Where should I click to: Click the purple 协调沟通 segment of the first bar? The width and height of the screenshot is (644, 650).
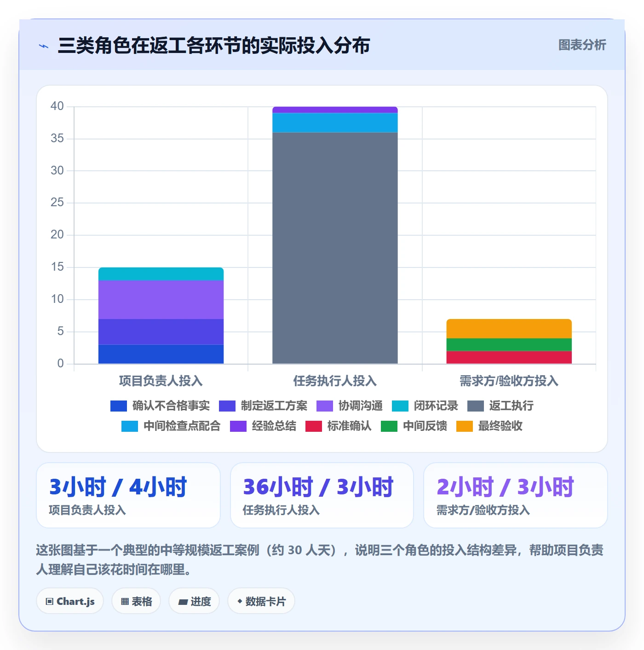(161, 300)
